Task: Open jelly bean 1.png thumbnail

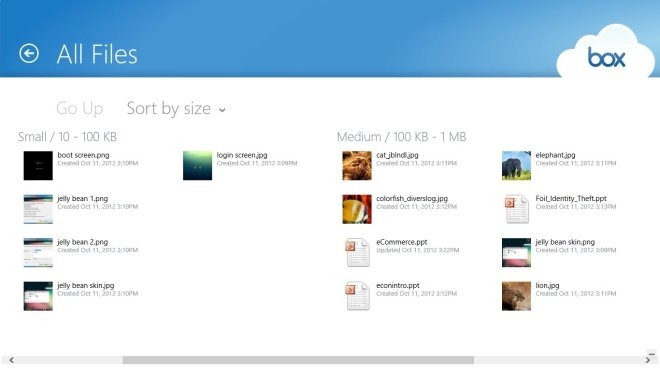Action: click(38, 209)
